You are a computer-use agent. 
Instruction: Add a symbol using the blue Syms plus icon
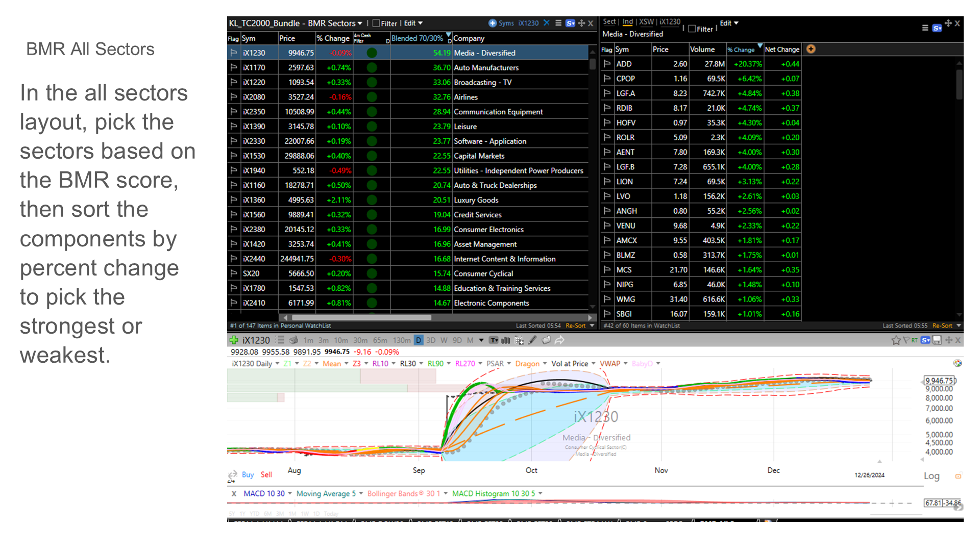[x=493, y=23]
